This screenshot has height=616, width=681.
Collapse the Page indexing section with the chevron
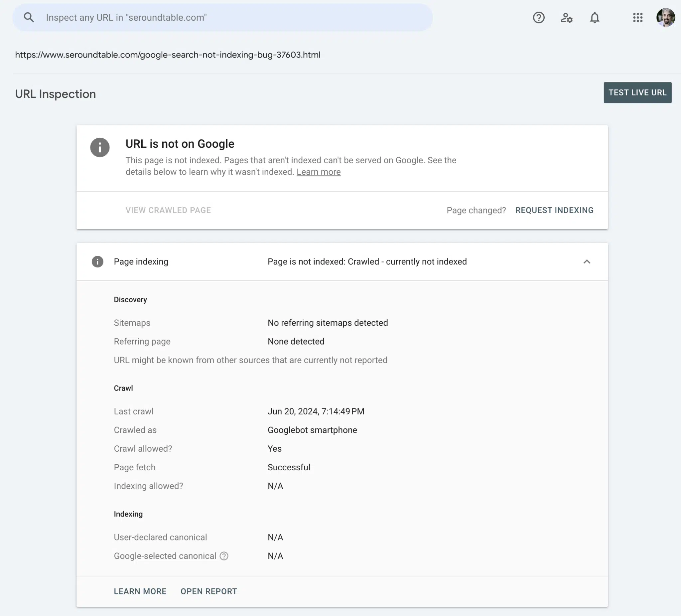(x=587, y=261)
